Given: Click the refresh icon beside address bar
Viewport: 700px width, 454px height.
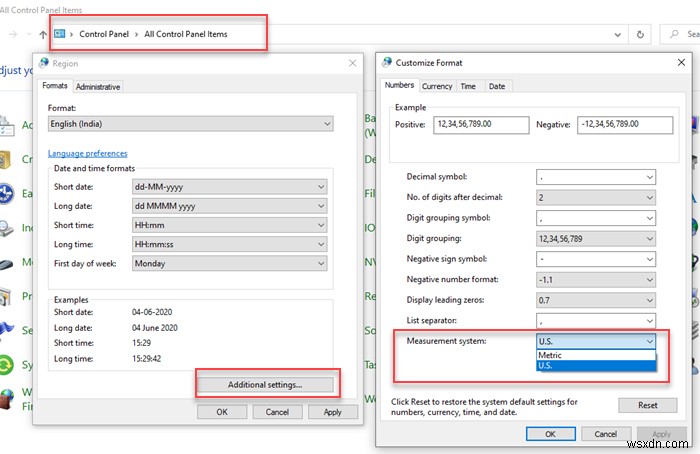Looking at the screenshot, I should coord(640,34).
